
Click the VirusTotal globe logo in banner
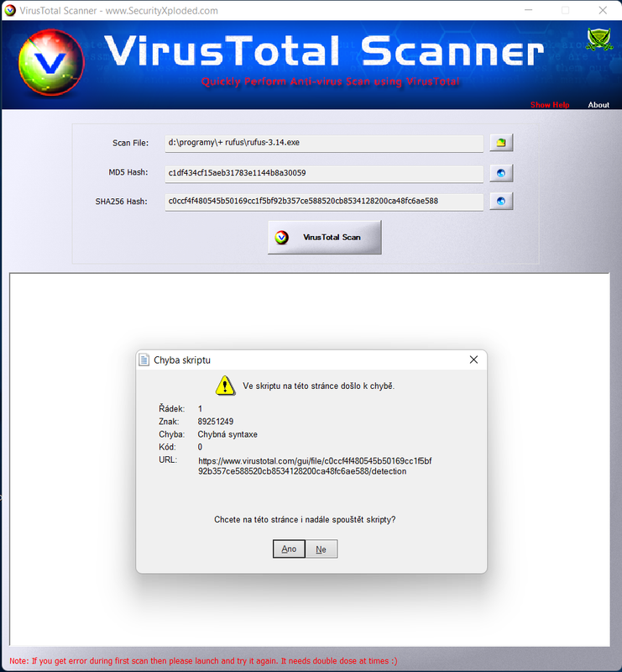(x=51, y=62)
